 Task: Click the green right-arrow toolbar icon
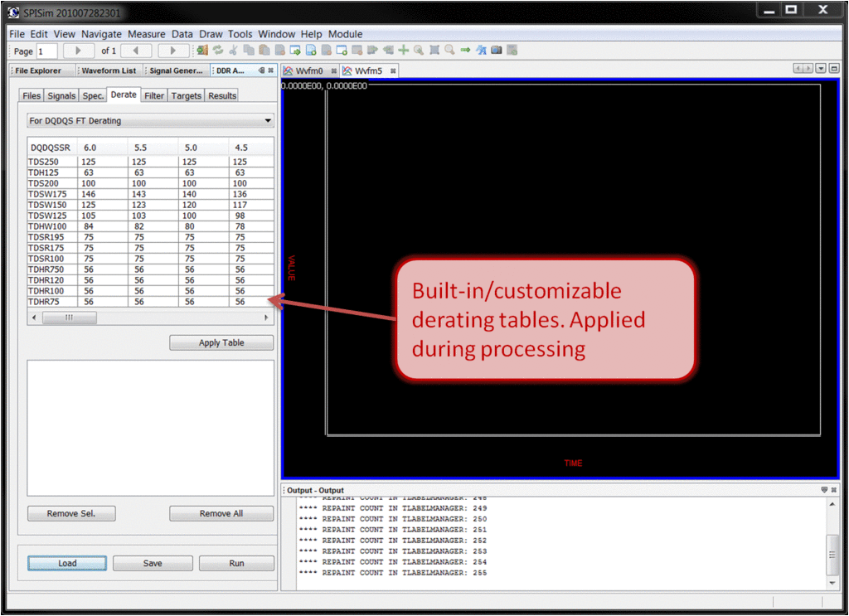[x=465, y=51]
